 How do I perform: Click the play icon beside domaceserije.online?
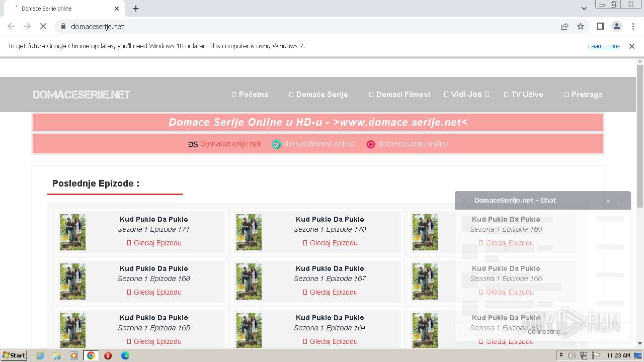371,144
